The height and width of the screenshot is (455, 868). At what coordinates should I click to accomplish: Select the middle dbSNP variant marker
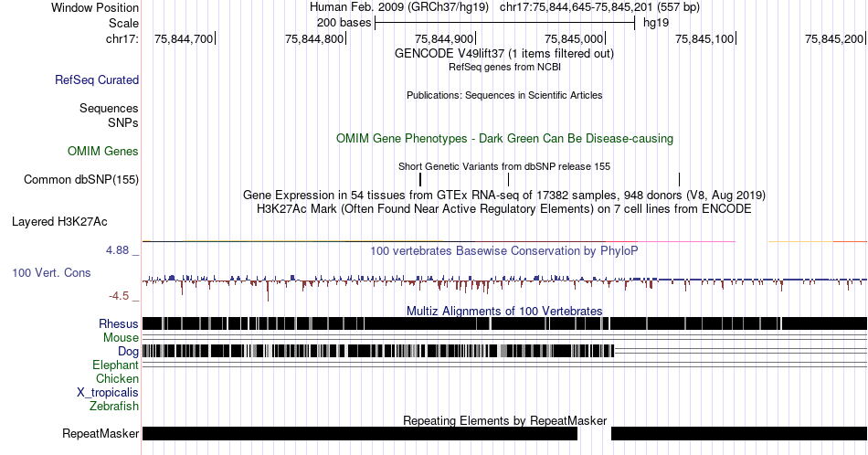click(508, 179)
